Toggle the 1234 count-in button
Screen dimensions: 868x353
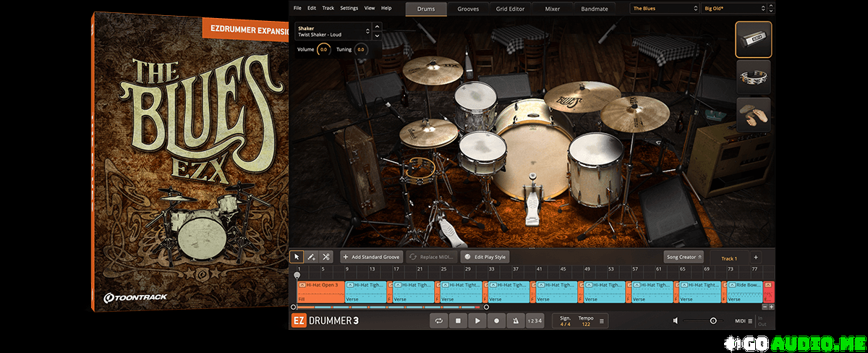535,321
